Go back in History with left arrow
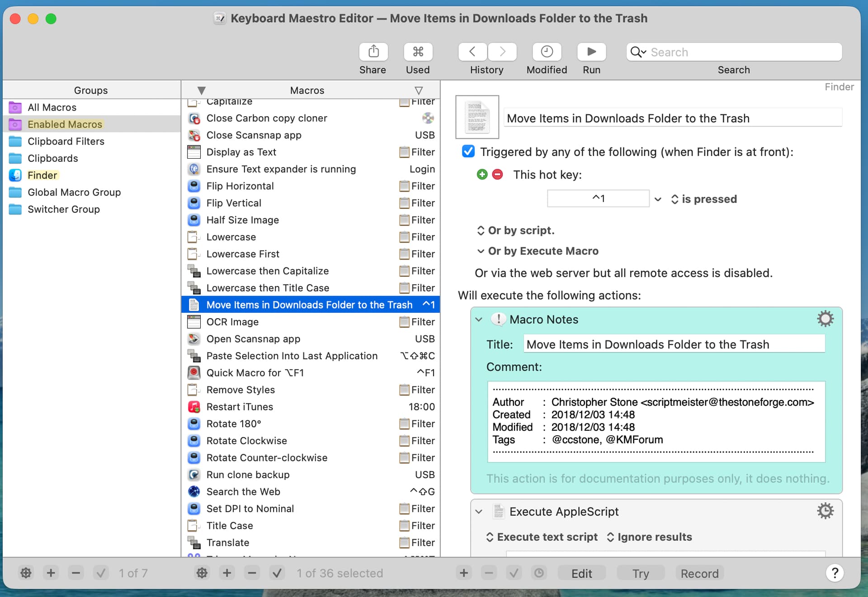 click(x=472, y=52)
